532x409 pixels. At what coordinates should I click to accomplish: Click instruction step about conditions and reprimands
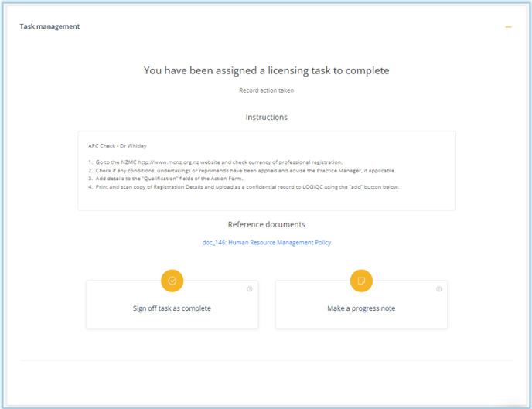click(x=242, y=171)
